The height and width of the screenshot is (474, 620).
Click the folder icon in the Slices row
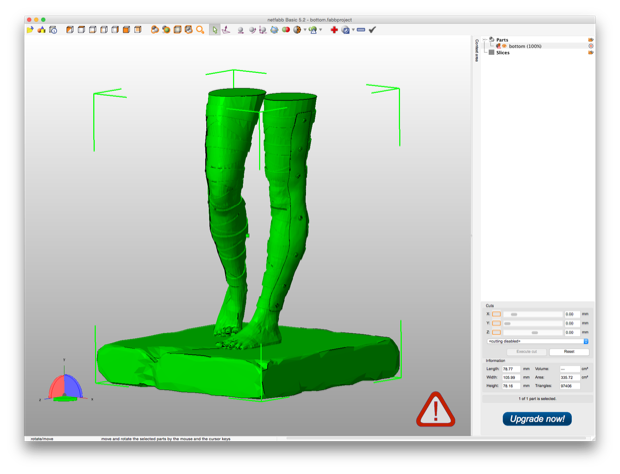[x=591, y=53]
